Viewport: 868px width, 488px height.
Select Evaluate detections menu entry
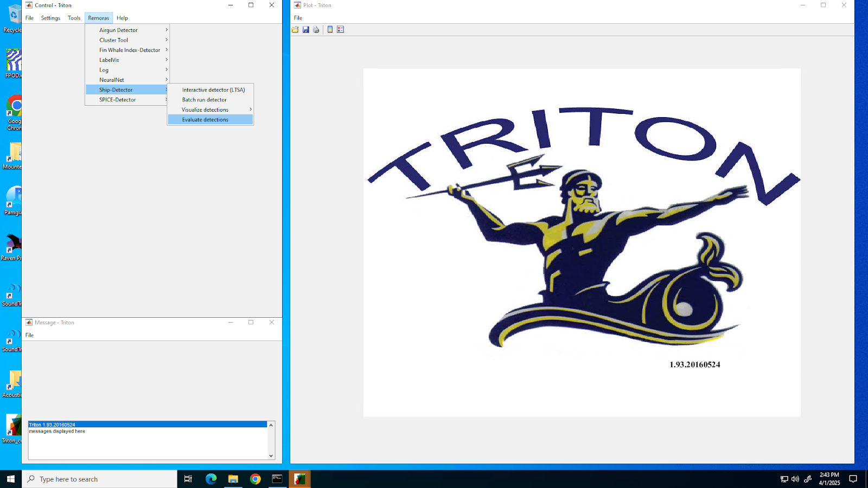(205, 120)
